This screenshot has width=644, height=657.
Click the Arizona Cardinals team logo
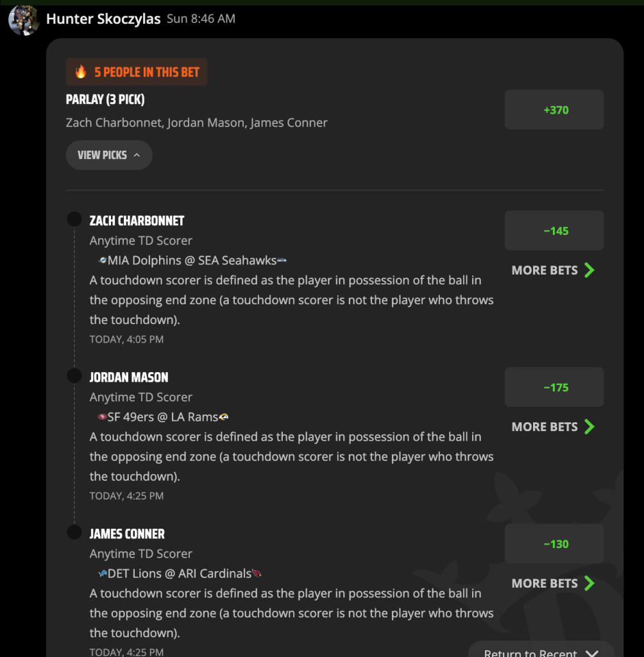(x=257, y=574)
